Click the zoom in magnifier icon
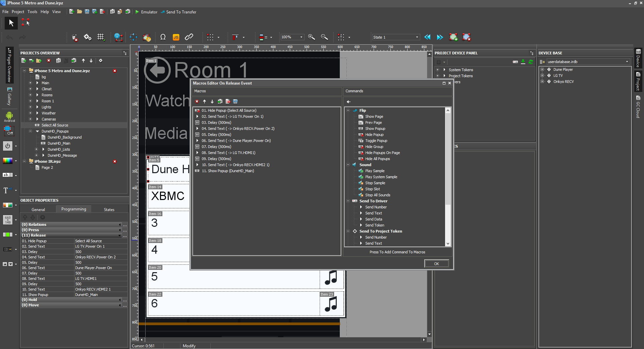Screen dimensions: 644x349 click(311, 37)
